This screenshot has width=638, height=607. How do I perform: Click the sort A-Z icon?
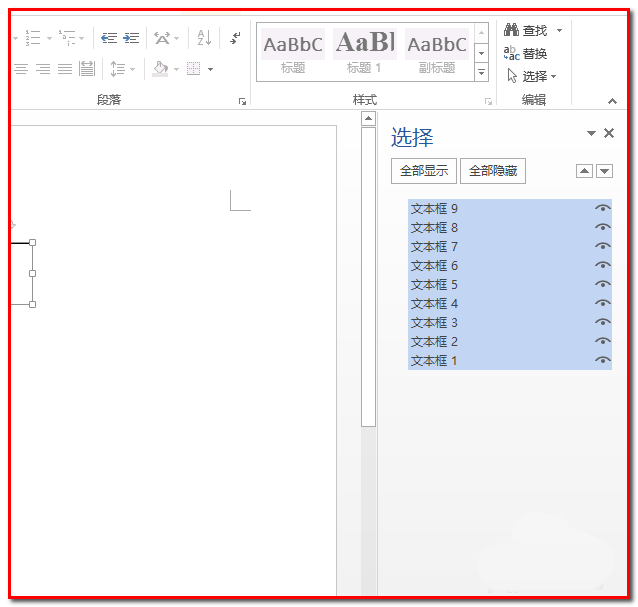pyautogui.click(x=204, y=38)
